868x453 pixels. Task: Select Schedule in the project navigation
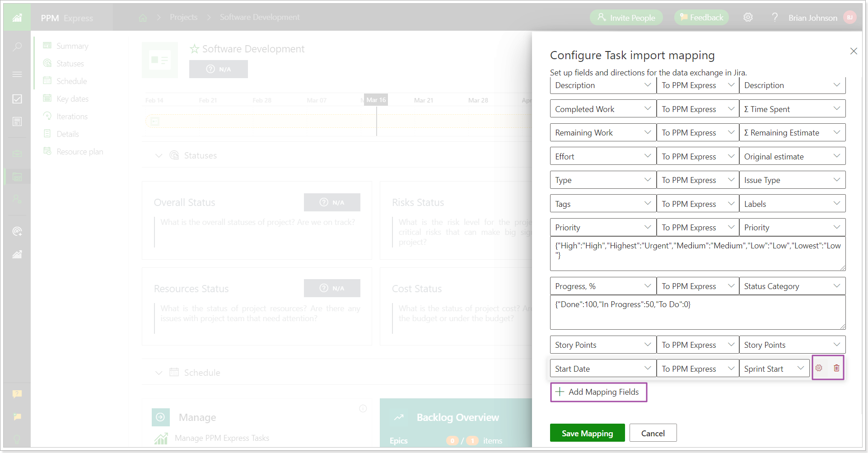pyautogui.click(x=71, y=81)
